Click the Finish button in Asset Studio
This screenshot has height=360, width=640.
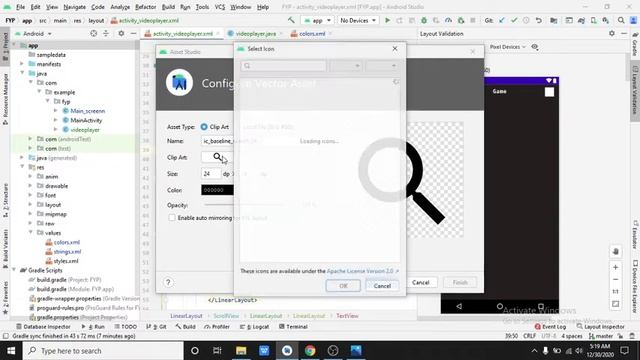[x=460, y=282]
